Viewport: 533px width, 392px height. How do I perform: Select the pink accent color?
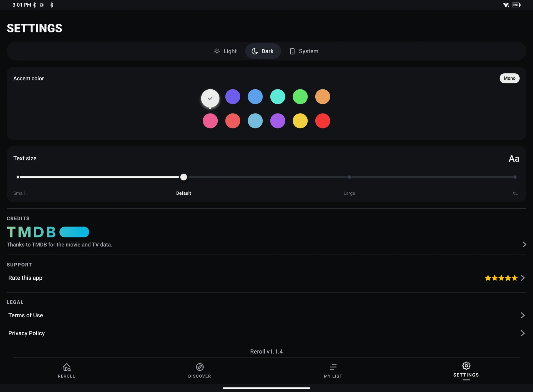point(210,121)
